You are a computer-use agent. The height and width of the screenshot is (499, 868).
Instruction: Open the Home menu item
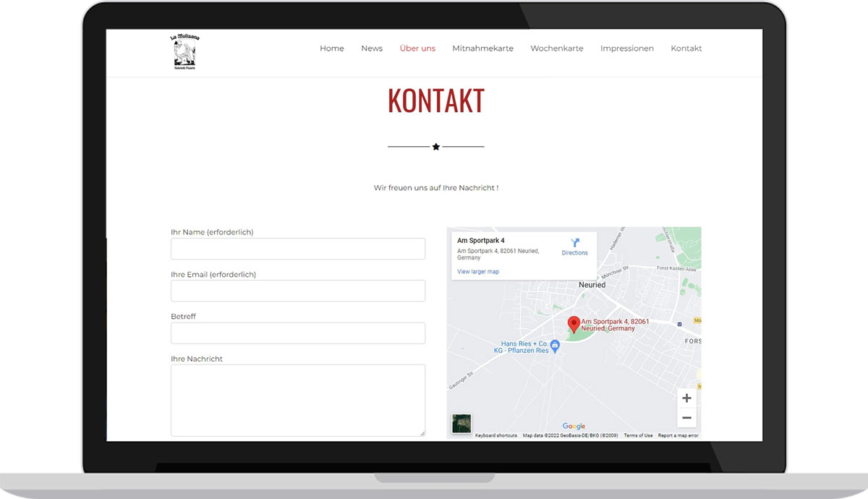[x=332, y=48]
